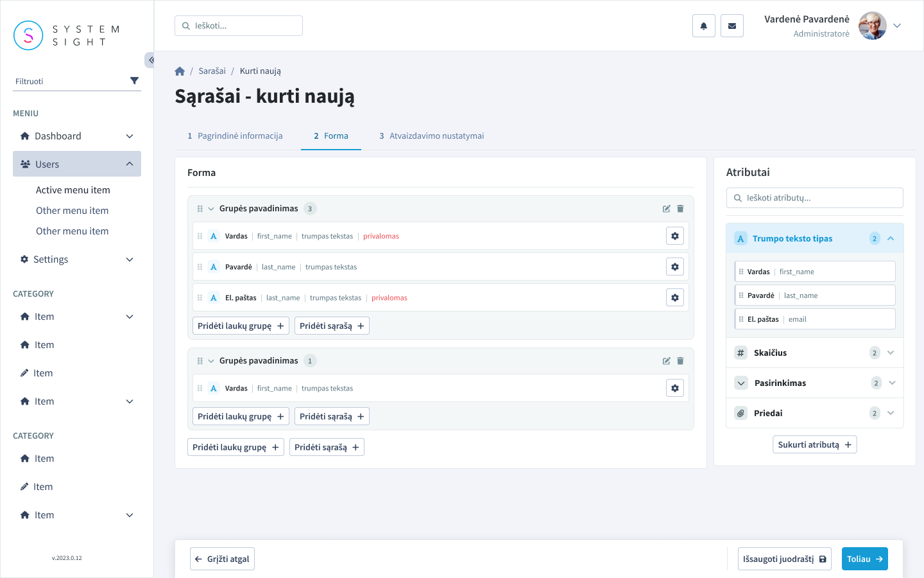Viewport: 924px width, 578px height.
Task: Click Išsaugoti juodraštį
Action: [x=785, y=559]
